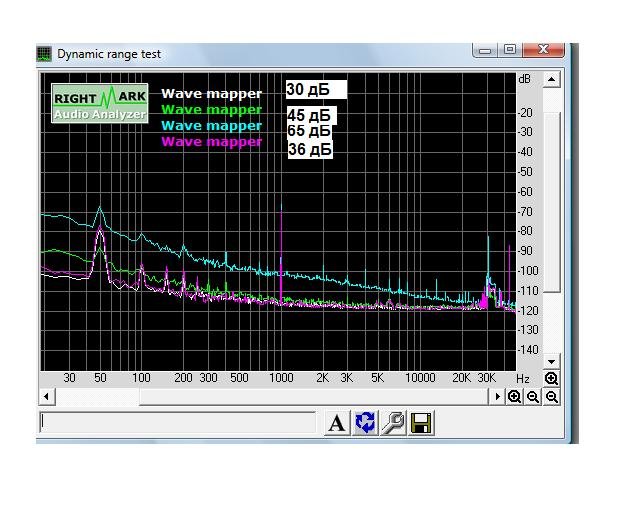The width and height of the screenshot is (640, 512).
Task: Click the empty text field beside the A icon
Action: coord(178,422)
